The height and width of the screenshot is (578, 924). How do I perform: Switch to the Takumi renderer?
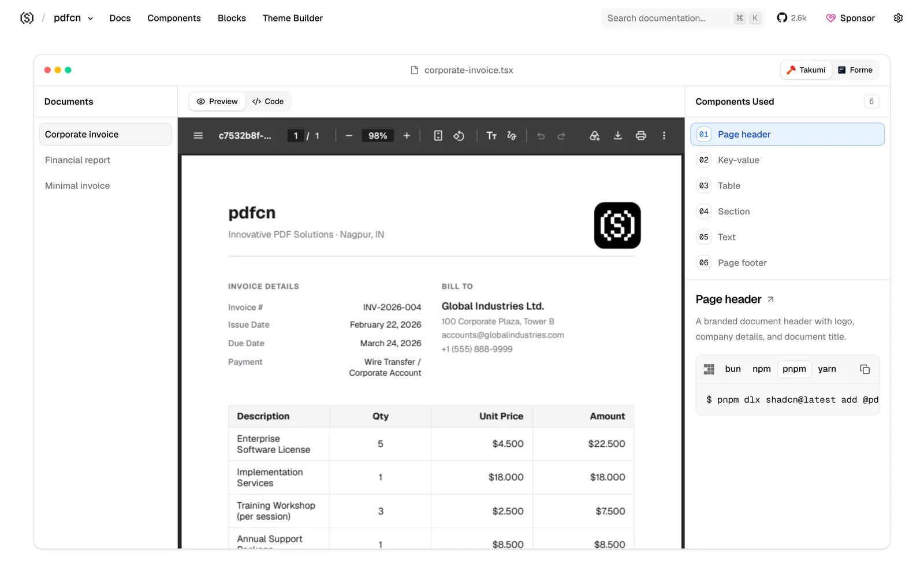pyautogui.click(x=806, y=70)
